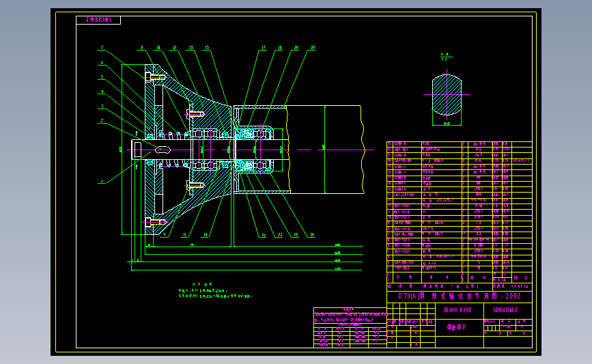
Task: Pick callout number 17
Action: [264, 48]
